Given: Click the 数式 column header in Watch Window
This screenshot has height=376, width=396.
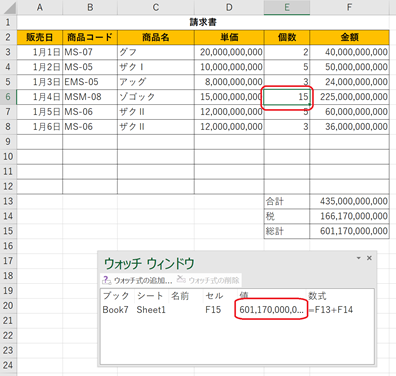Looking at the screenshot, I should [317, 296].
